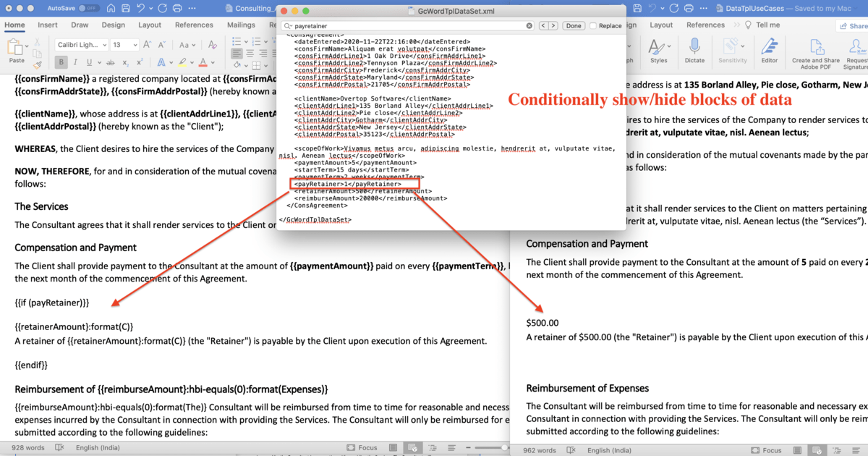Select the Text Highlight Color icon
The width and height of the screenshot is (868, 456).
click(x=183, y=62)
